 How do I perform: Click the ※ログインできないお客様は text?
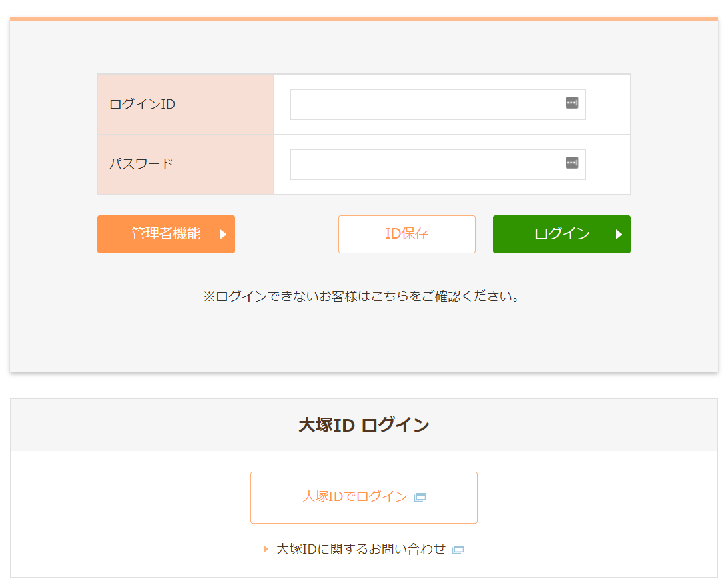coord(286,296)
